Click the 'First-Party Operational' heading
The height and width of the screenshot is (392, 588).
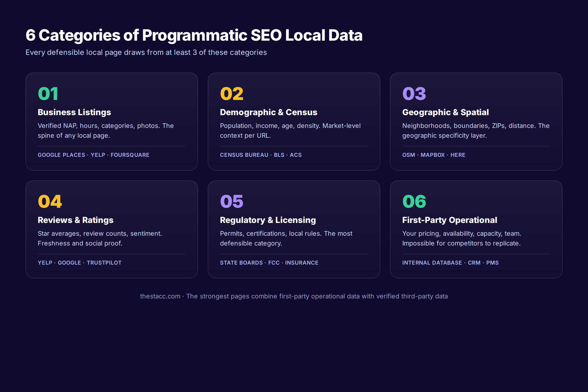pos(450,220)
